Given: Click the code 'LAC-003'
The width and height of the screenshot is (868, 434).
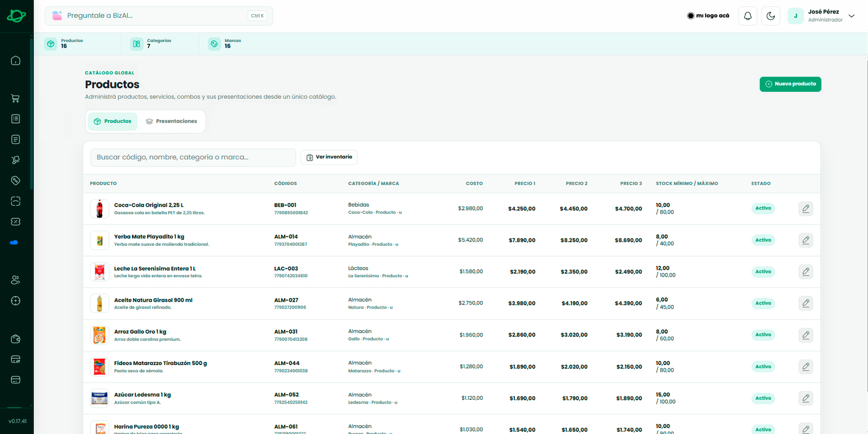Looking at the screenshot, I should coord(286,269).
